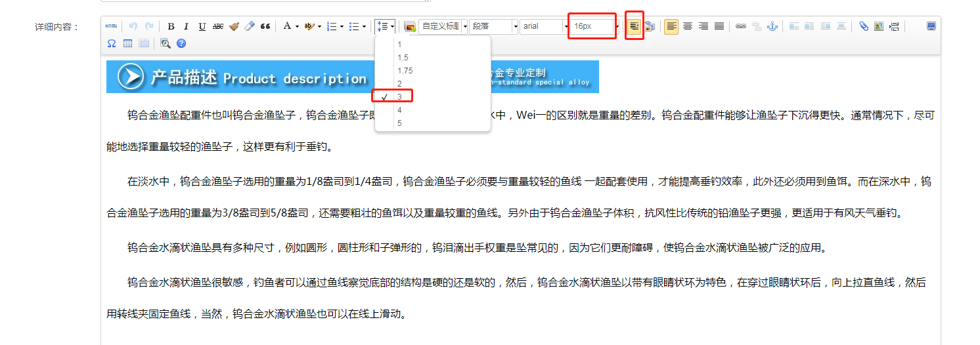The height and width of the screenshot is (345, 980).
Task: Insert a table
Action: click(x=127, y=43)
